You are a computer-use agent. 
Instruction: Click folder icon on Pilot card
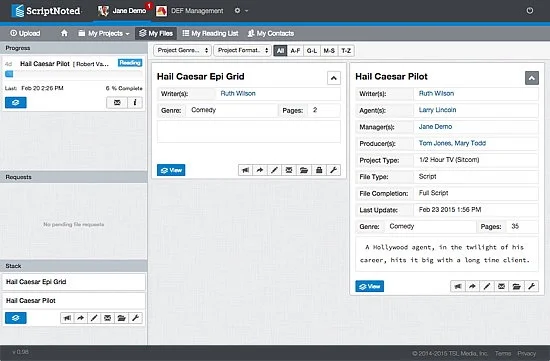tap(516, 286)
